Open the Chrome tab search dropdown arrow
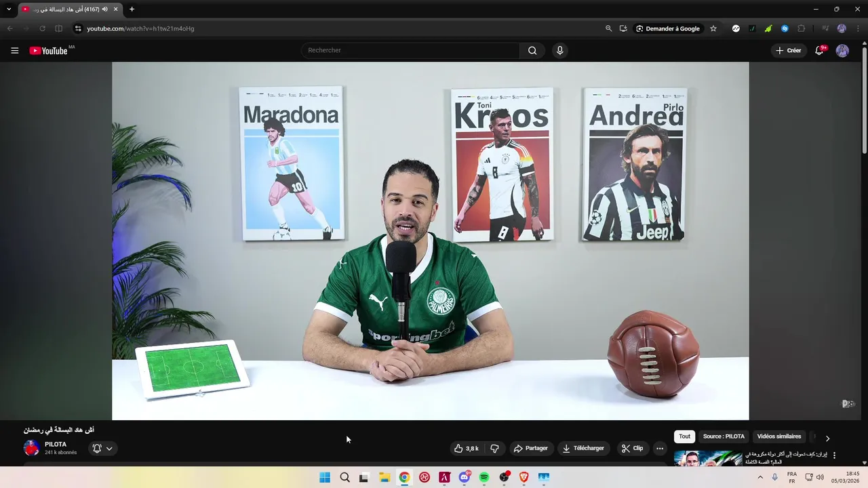868x488 pixels. [x=9, y=9]
